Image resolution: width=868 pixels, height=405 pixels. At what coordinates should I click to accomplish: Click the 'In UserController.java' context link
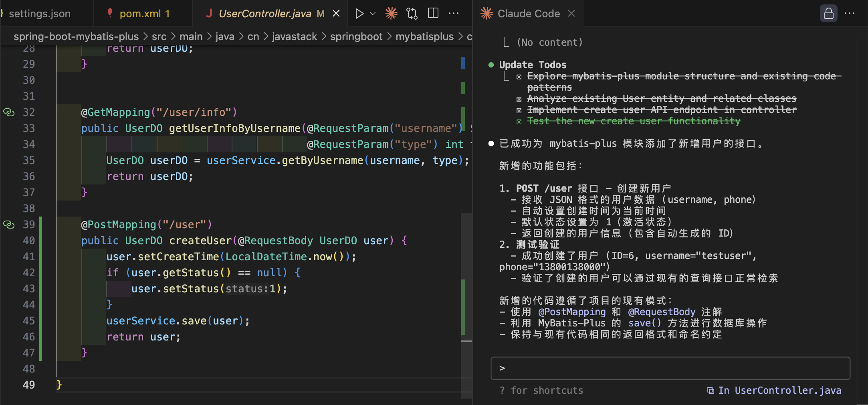coord(774,390)
